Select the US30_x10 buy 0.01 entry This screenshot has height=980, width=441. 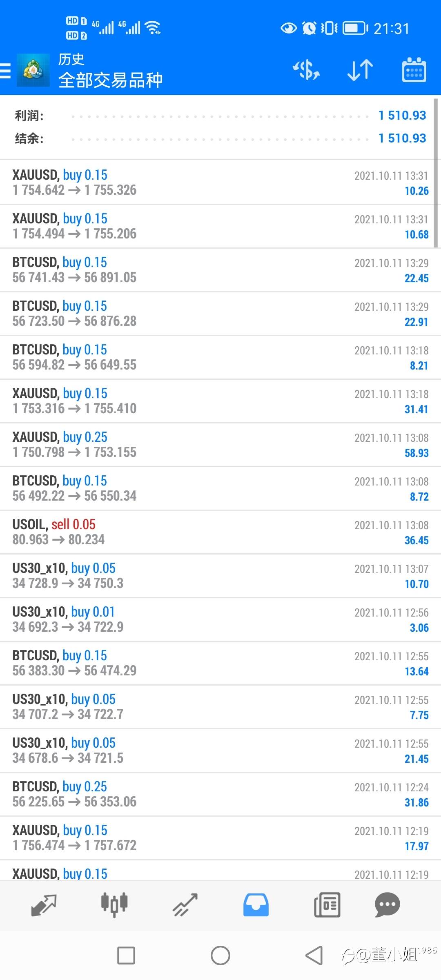(x=220, y=619)
